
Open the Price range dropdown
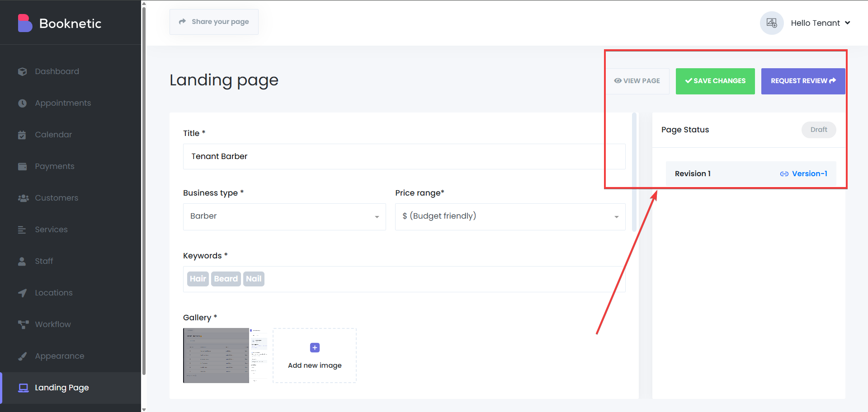pos(510,217)
